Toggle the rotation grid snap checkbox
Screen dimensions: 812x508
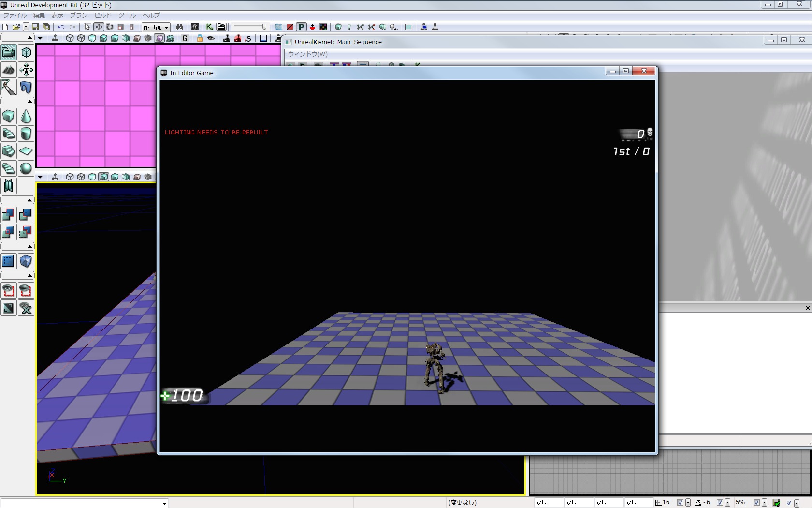[720, 503]
